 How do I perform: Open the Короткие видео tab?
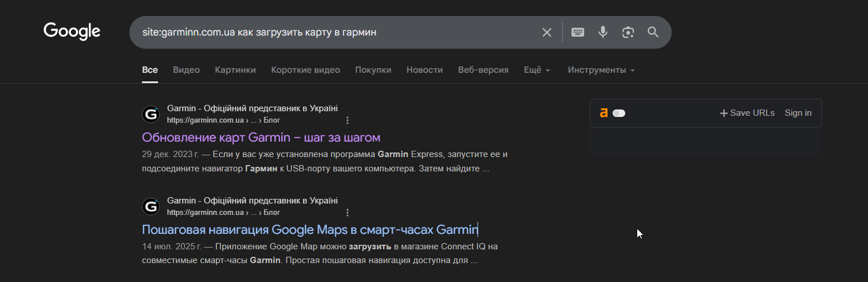(x=306, y=70)
